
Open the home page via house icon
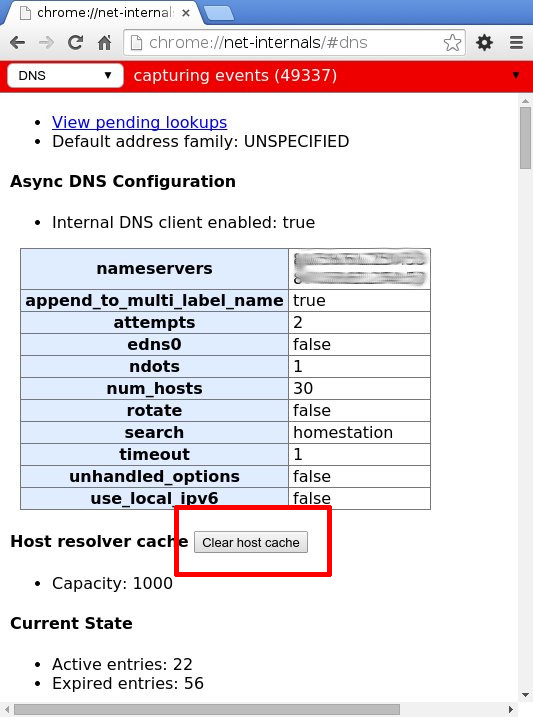tap(105, 43)
